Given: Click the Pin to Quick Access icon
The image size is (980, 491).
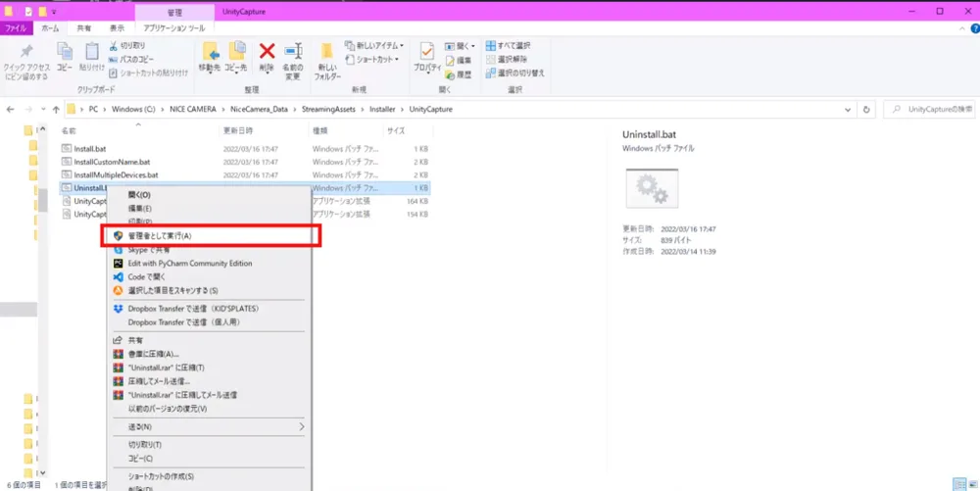Looking at the screenshot, I should [x=26, y=52].
